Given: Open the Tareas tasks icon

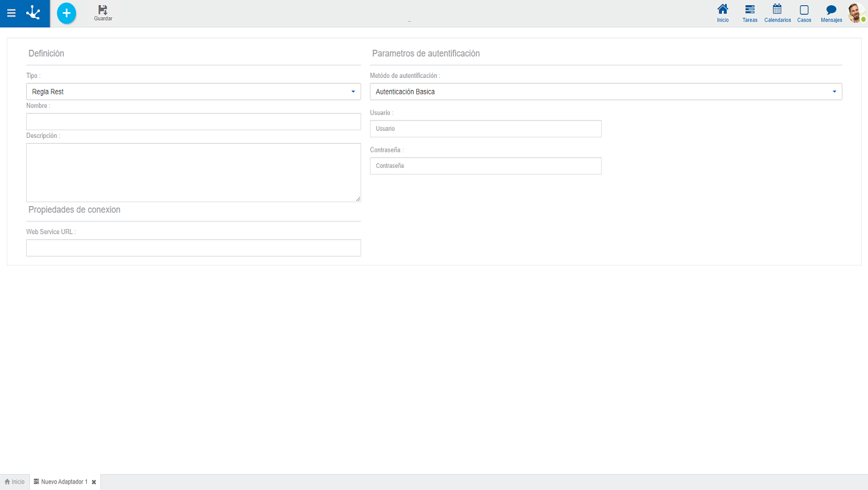Looking at the screenshot, I should coord(750,13).
